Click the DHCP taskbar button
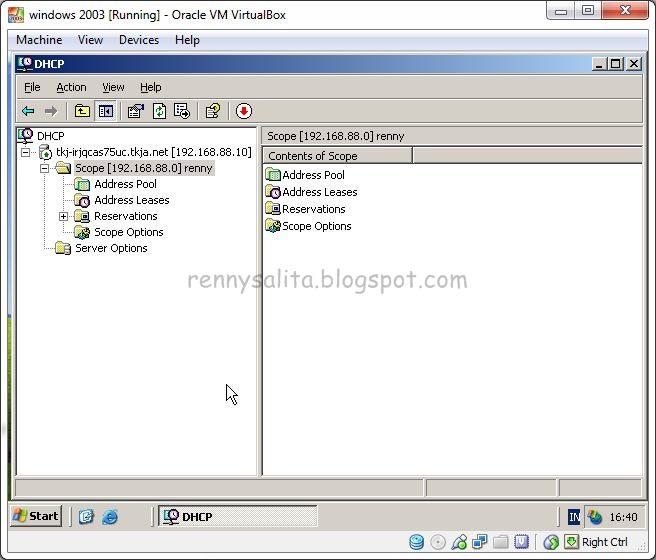The width and height of the screenshot is (656, 560). [x=238, y=517]
